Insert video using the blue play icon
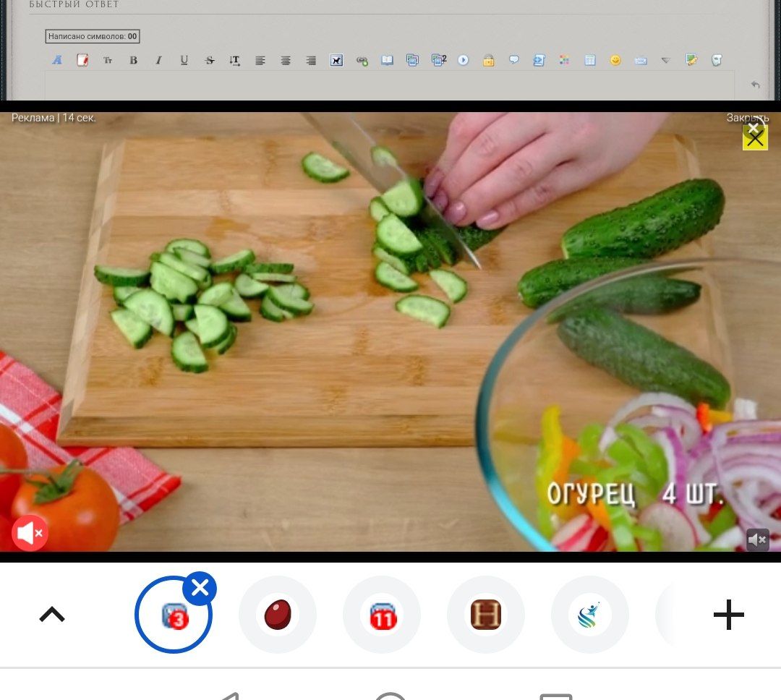The height and width of the screenshot is (700, 781). [464, 60]
